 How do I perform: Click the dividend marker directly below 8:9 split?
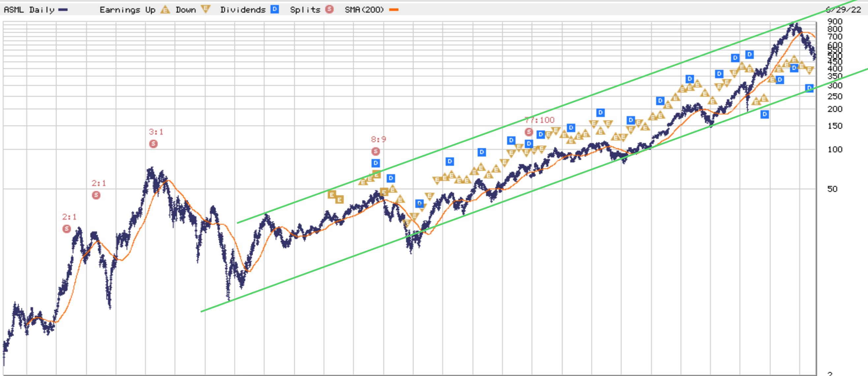(376, 163)
